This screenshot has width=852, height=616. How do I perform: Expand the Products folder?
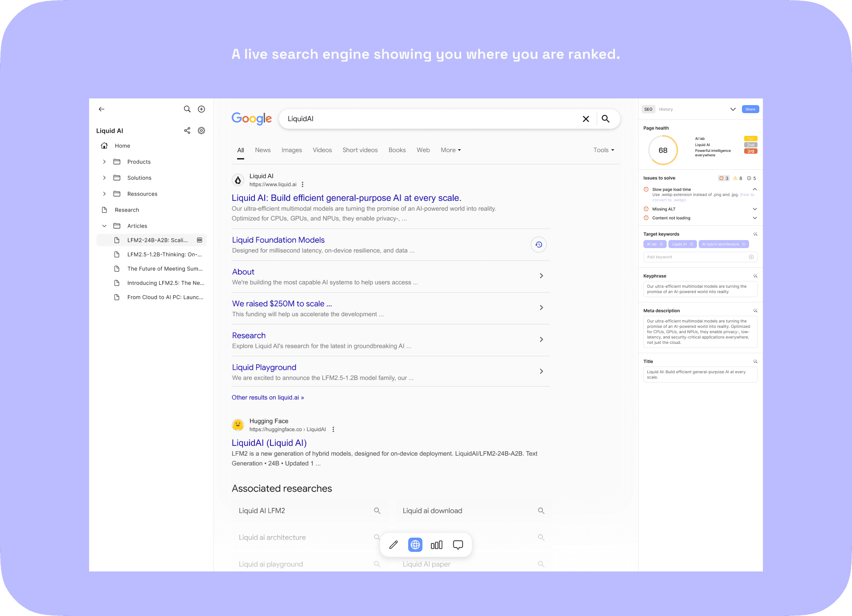[104, 162]
